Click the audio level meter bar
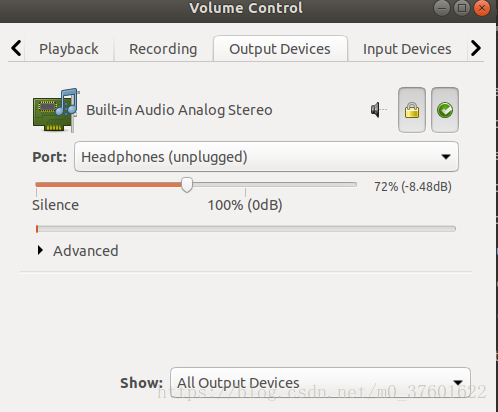The image size is (498, 412). 246,229
